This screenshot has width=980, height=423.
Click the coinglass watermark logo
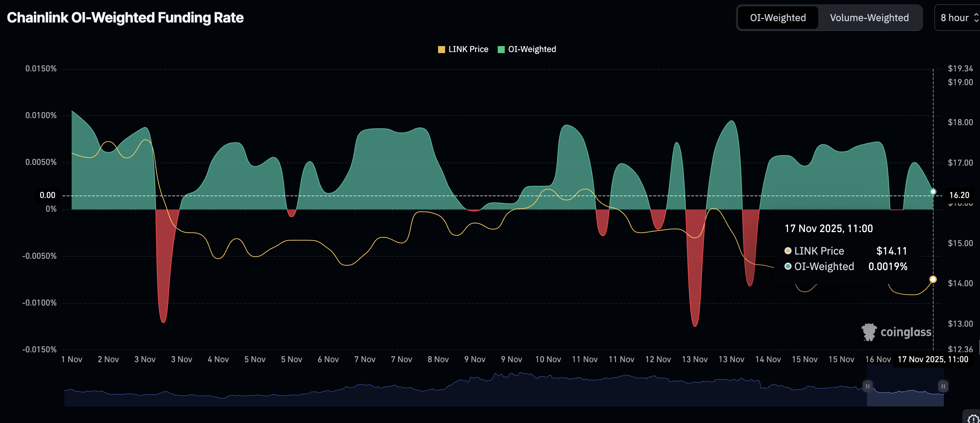896,332
